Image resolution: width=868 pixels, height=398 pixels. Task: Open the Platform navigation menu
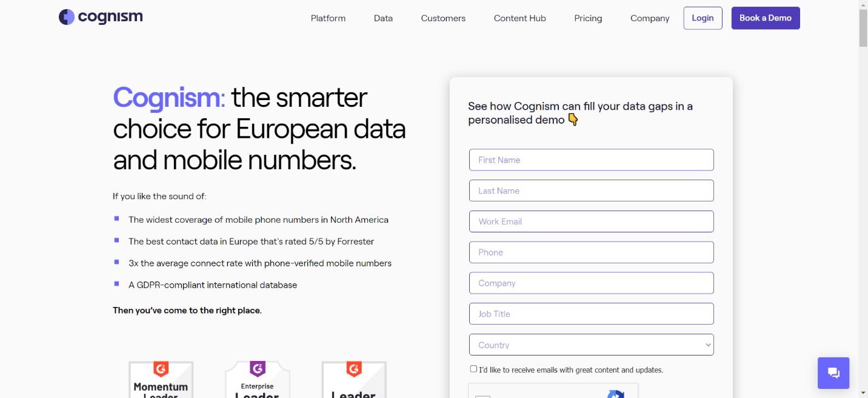point(328,18)
